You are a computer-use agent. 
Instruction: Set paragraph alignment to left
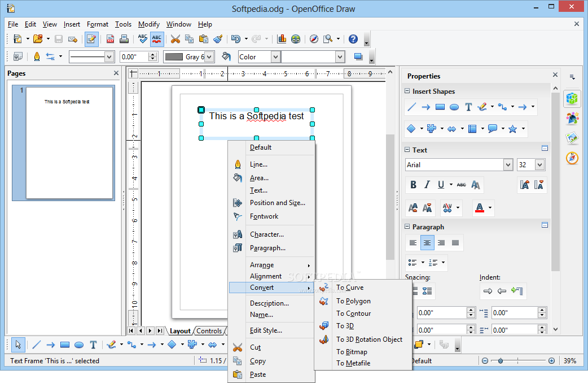click(413, 242)
